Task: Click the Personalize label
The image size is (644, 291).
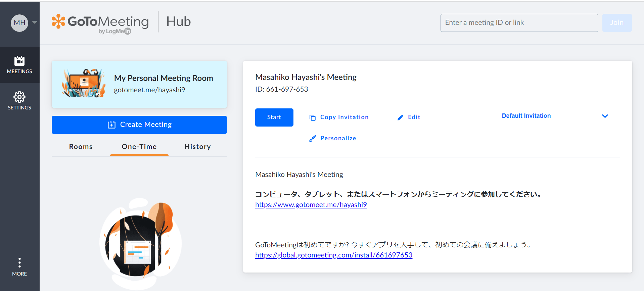Action: coord(338,138)
